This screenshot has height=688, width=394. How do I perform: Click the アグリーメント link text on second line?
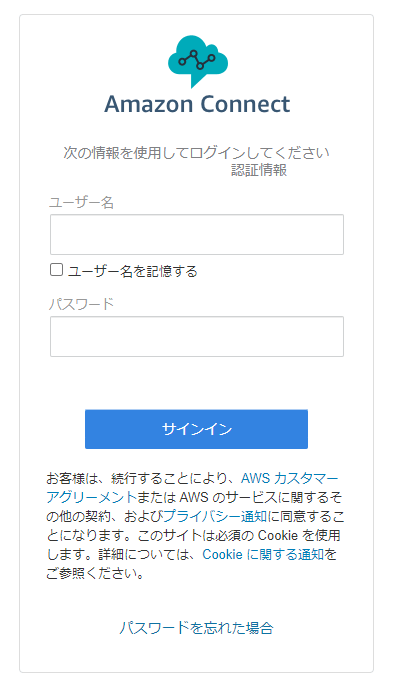(x=91, y=497)
